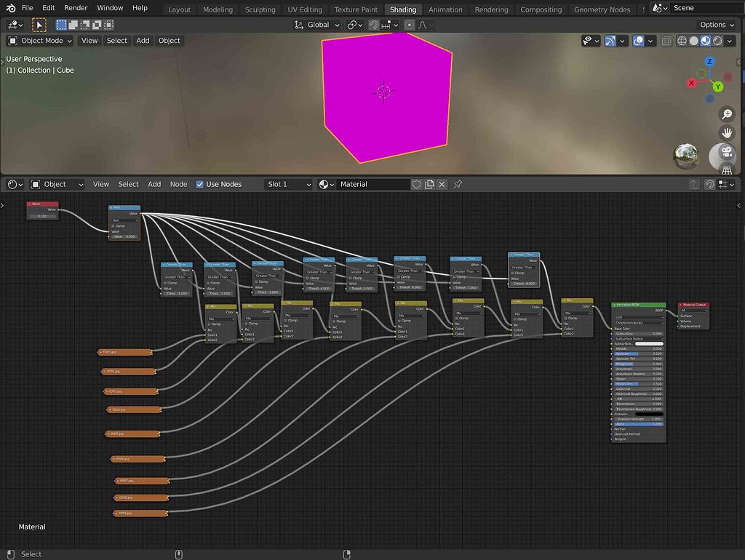Choose the Invert Selection mode icon

97,25
